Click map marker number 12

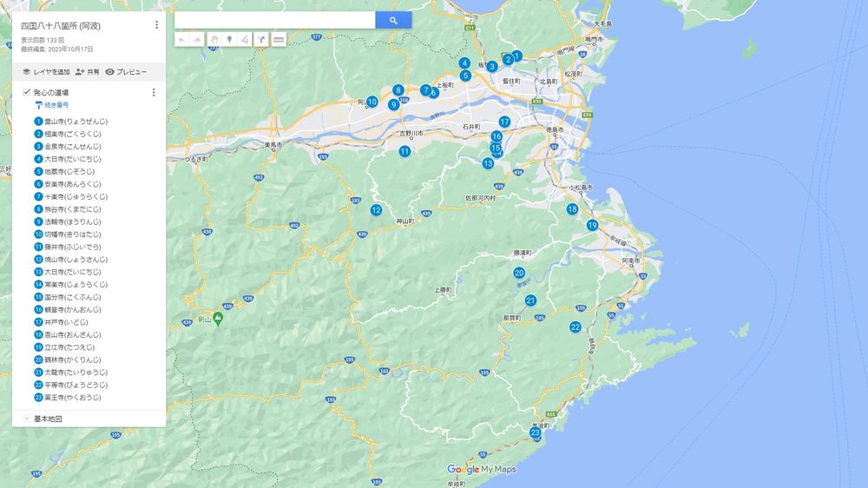tap(377, 210)
